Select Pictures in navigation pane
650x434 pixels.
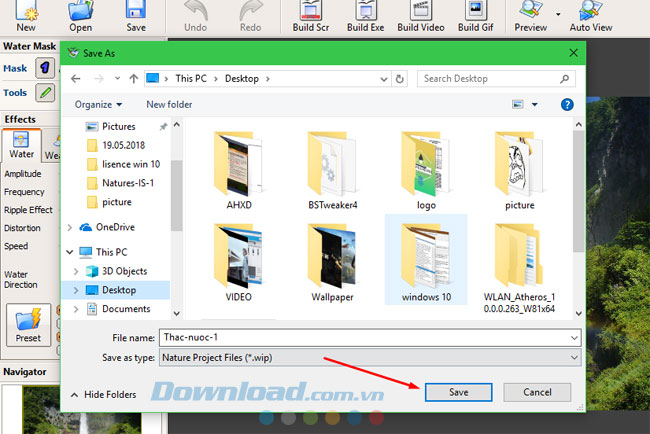click(119, 126)
